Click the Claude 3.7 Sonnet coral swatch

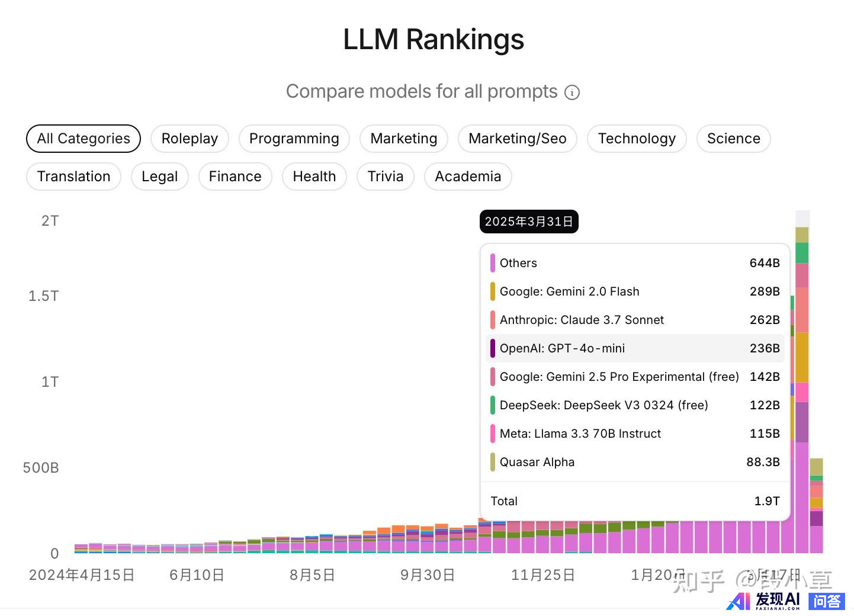coord(493,320)
